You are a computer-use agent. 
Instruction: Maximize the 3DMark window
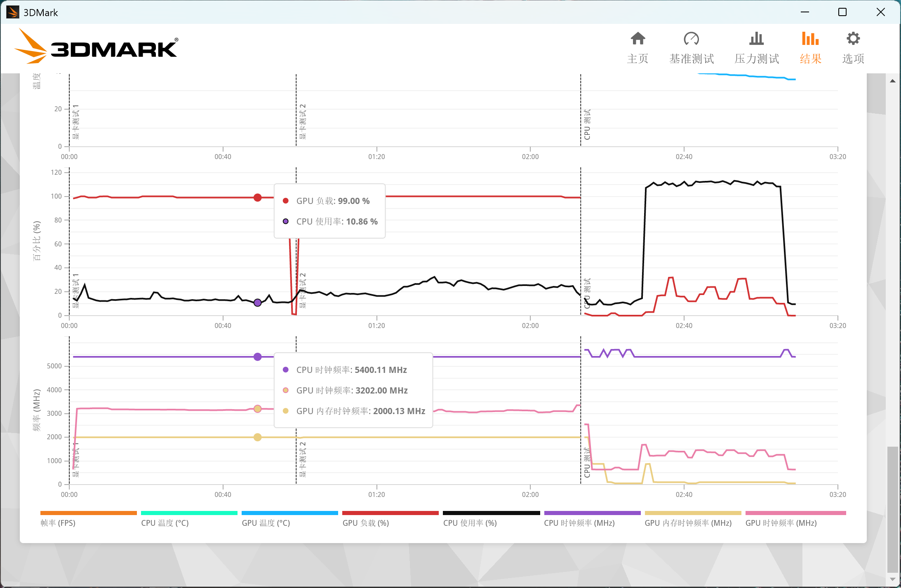point(842,12)
